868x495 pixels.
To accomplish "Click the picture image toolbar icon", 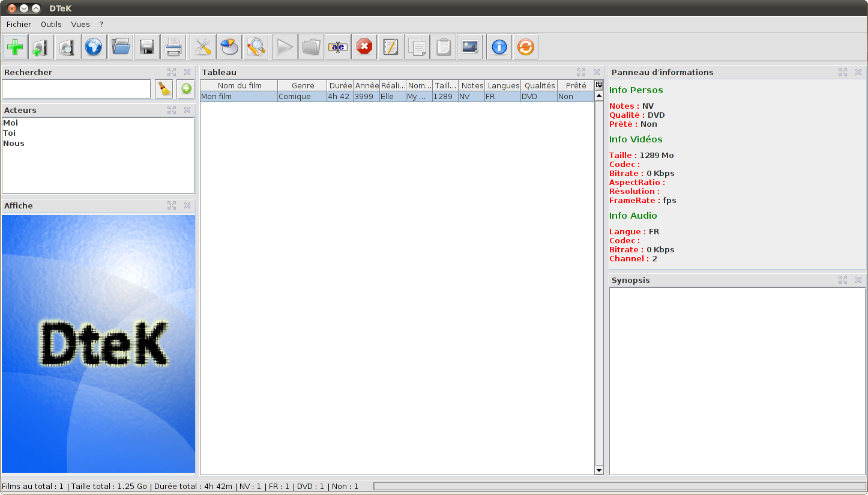I will [470, 47].
